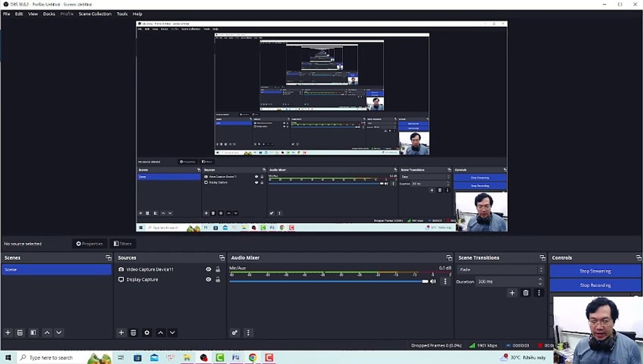Lock the Display Capture source
643x364 pixels.
[218, 280]
